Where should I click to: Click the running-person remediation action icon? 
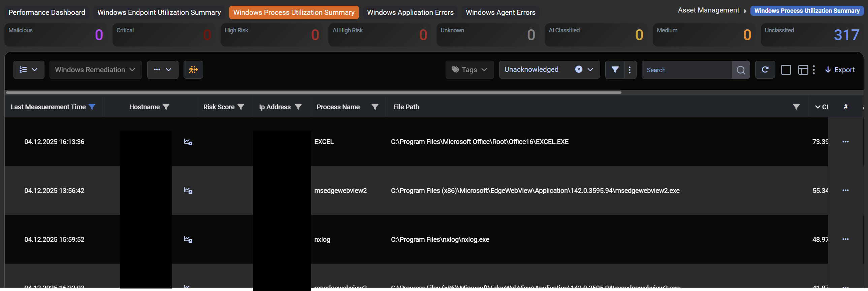[193, 70]
